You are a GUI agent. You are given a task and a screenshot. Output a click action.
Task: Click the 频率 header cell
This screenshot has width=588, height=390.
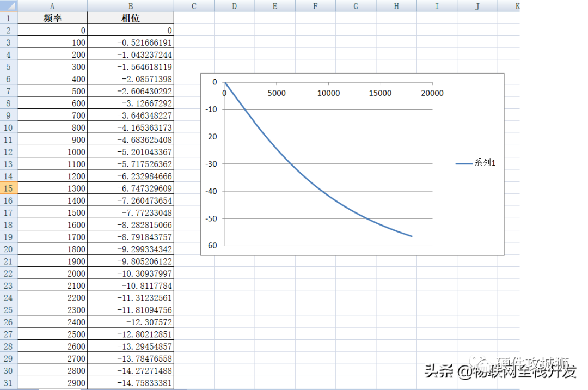click(x=52, y=18)
